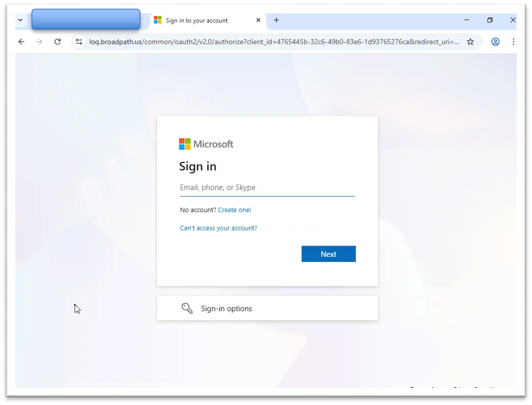Click the Microsoft logo in sign-in card
The width and height of the screenshot is (532, 405).
(x=206, y=144)
